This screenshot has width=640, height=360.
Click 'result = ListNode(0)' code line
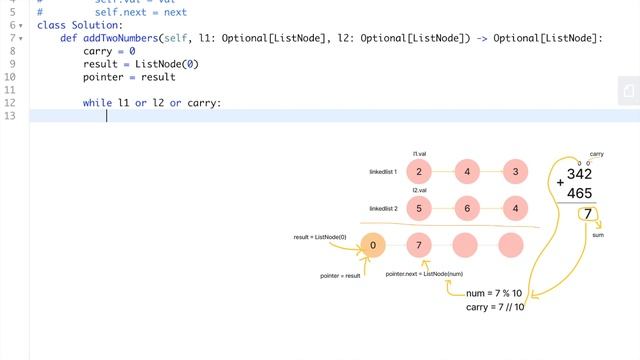(x=141, y=64)
